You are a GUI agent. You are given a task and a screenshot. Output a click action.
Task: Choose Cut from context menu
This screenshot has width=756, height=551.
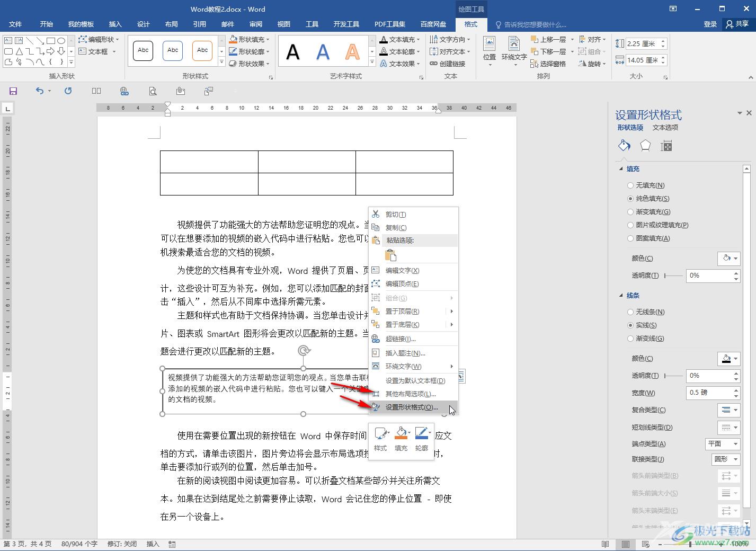tap(413, 215)
